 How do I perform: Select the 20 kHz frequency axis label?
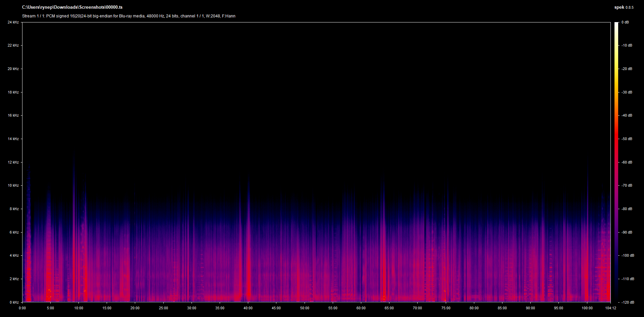pos(13,69)
